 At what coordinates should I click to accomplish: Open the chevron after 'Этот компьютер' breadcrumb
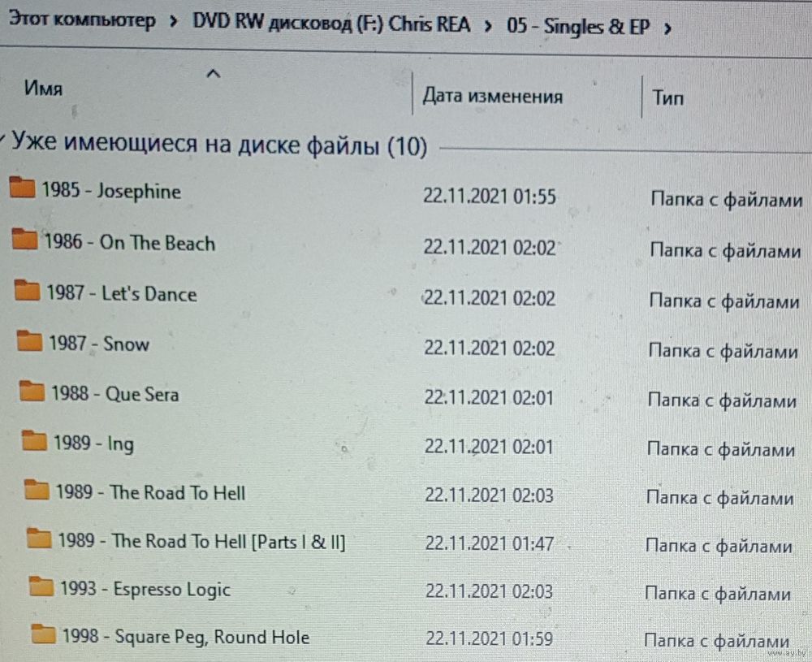(174, 22)
